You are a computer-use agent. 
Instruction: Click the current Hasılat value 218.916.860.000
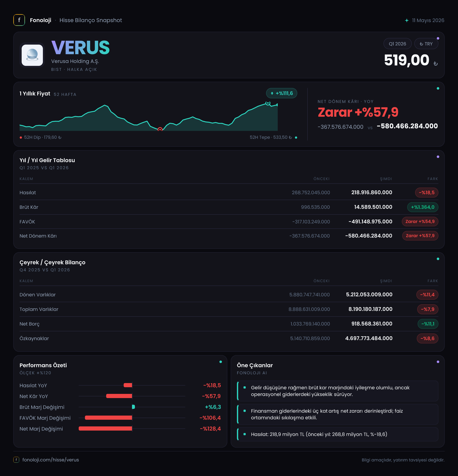click(372, 193)
